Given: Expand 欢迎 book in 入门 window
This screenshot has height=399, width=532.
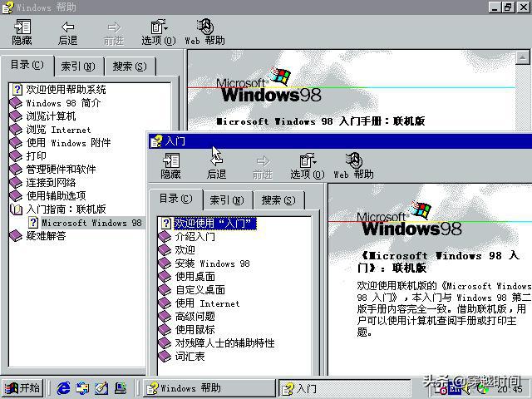Looking at the screenshot, I should click(x=177, y=249).
